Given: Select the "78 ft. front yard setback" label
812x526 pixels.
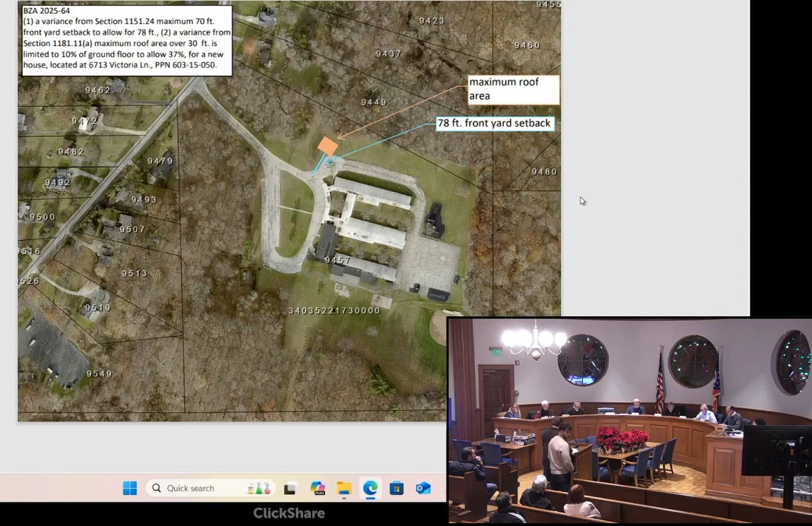Looking at the screenshot, I should coord(494,124).
